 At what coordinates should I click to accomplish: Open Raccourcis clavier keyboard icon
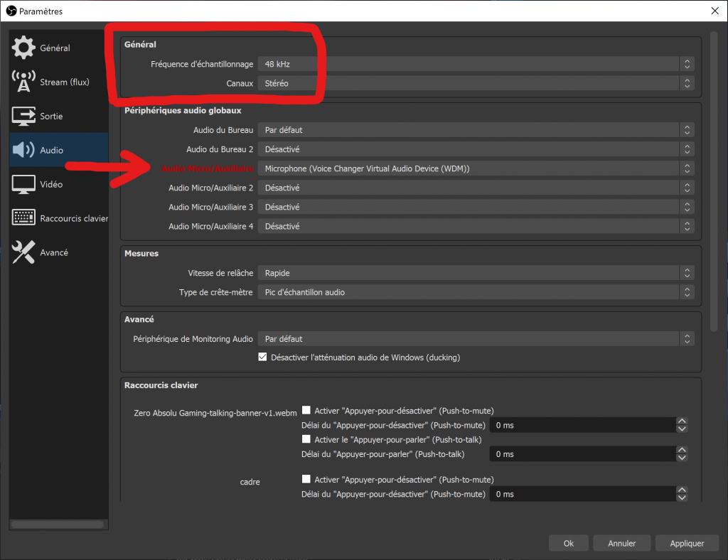tap(23, 217)
